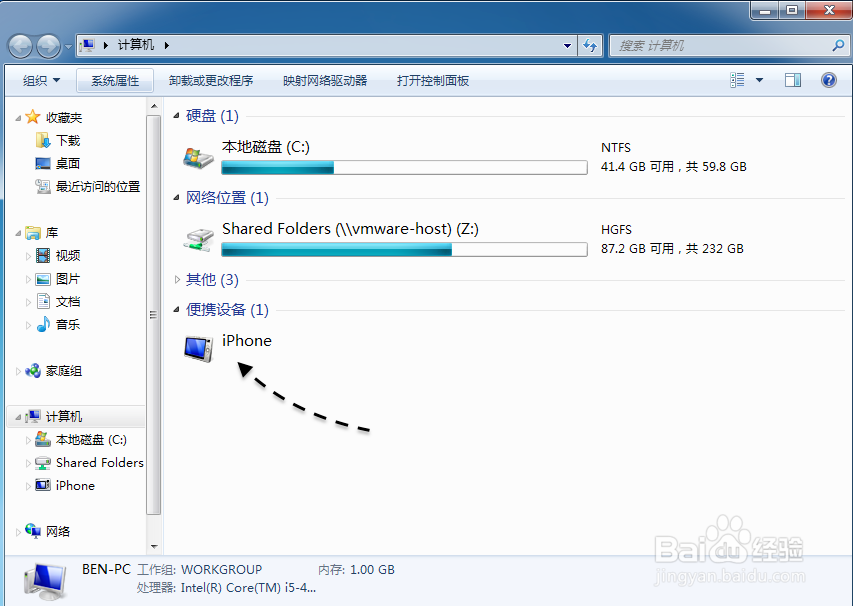Collapse the 硬盘 (1) group
Image resolution: width=853 pixels, height=606 pixels.
point(176,115)
